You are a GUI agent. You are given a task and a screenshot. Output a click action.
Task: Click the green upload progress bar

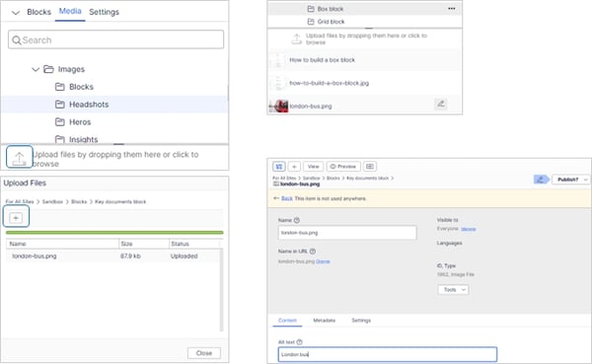point(114,233)
